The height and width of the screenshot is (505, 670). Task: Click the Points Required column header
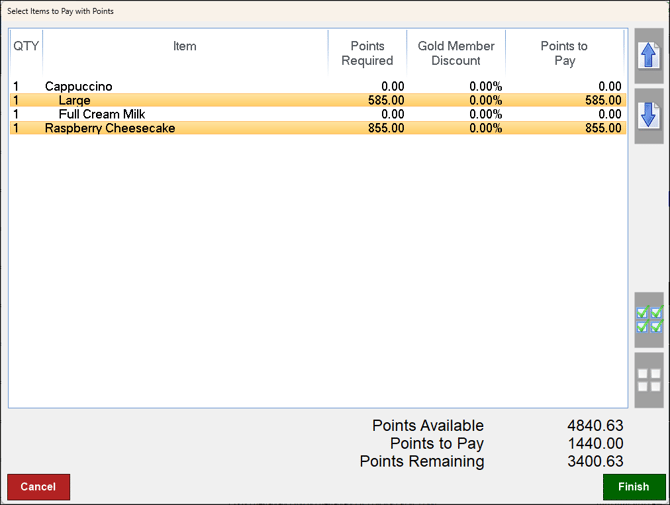(367, 53)
